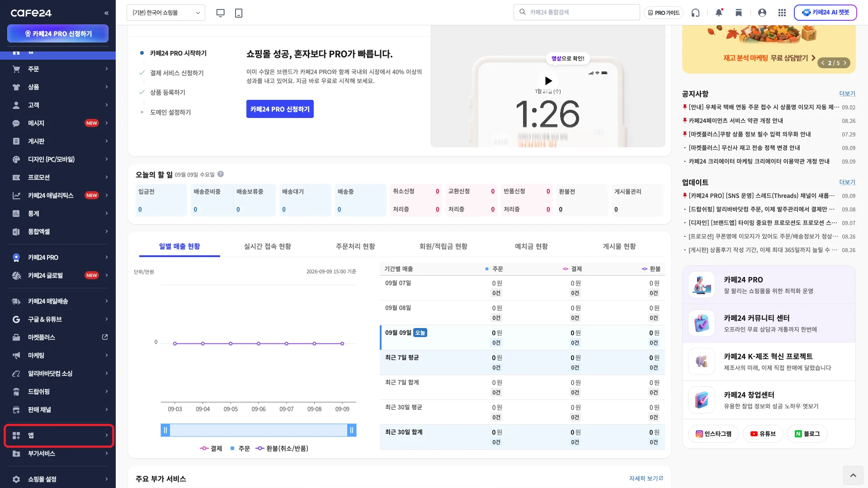
Task: Select 일별 매출 현황 tab
Action: [x=179, y=246]
